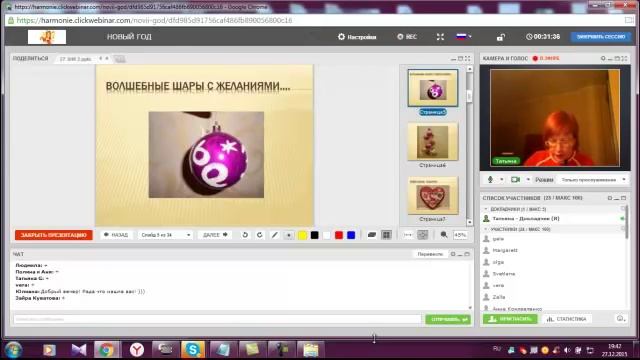
Task: Click the thumbnail list down scroll arrow
Action: (x=469, y=222)
